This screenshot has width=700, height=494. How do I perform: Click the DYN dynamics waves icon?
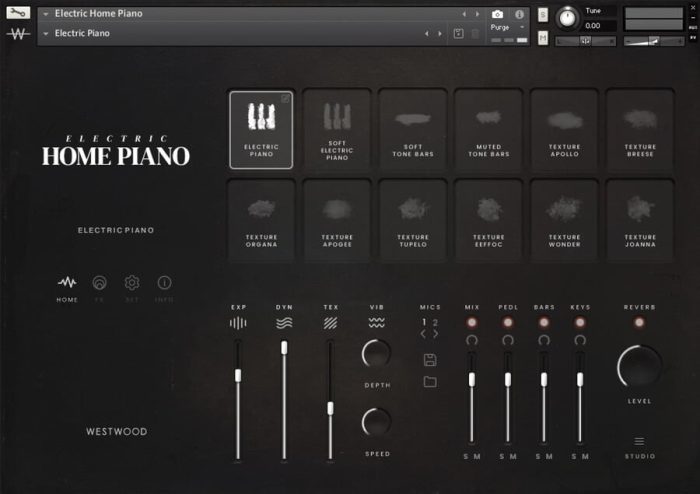point(284,323)
